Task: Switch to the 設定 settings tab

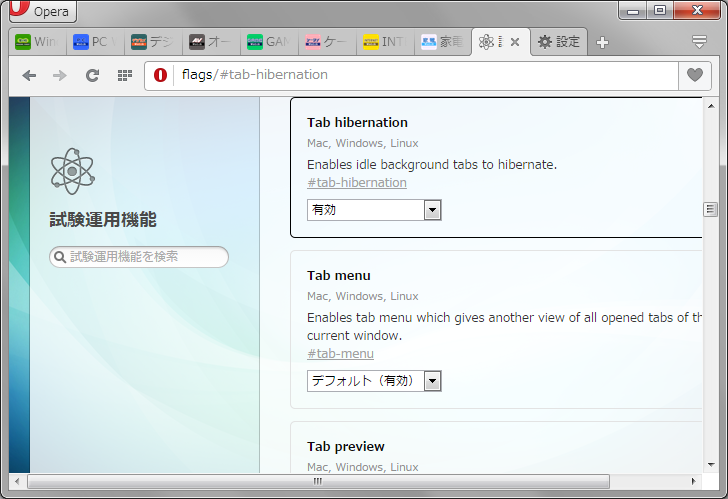Action: [x=559, y=42]
